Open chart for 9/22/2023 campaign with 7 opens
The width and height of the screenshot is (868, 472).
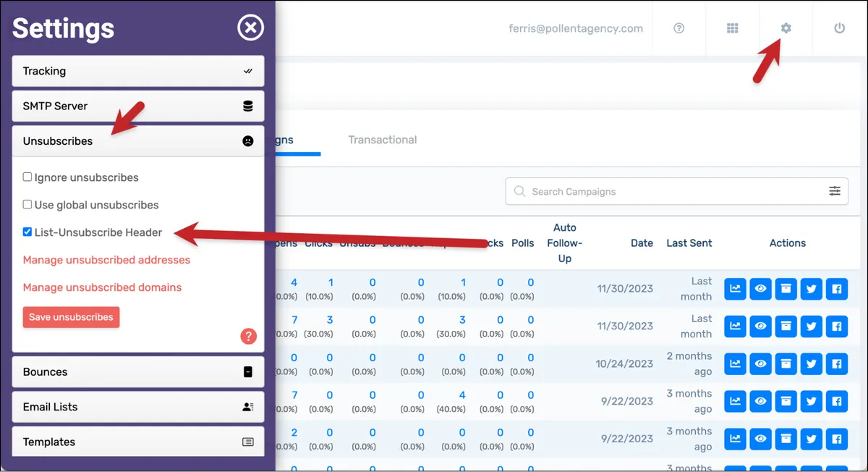736,401
